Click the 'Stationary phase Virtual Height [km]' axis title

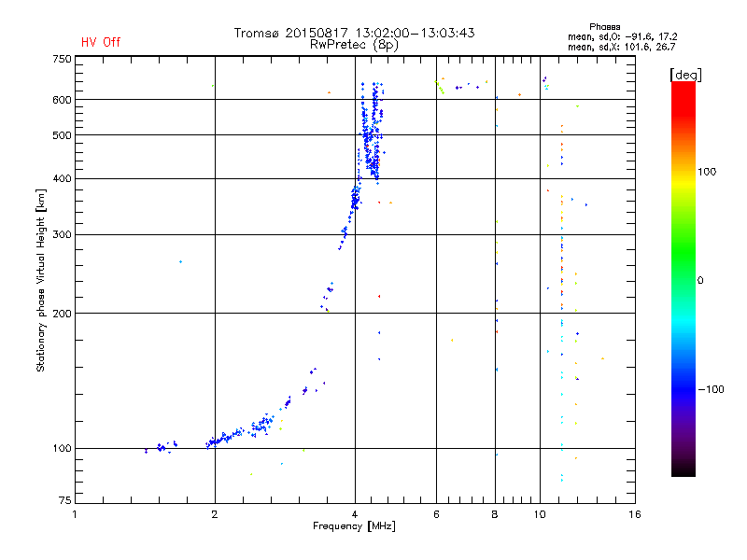pyautogui.click(x=41, y=280)
